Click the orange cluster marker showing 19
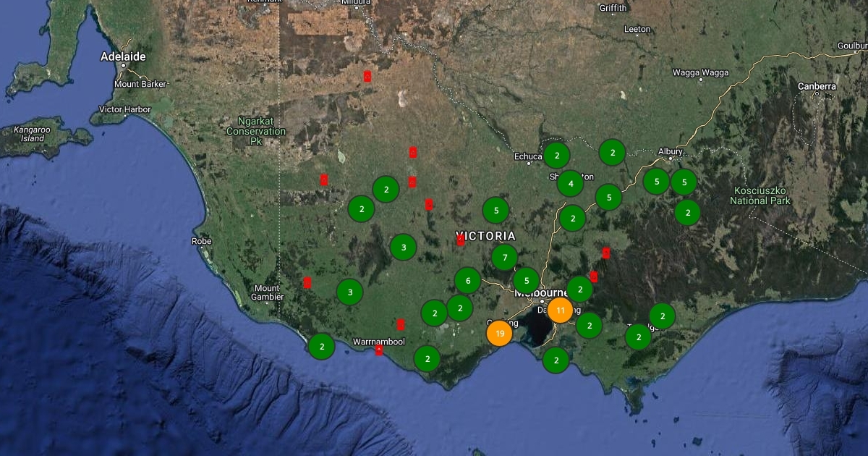The image size is (868, 456). (499, 334)
